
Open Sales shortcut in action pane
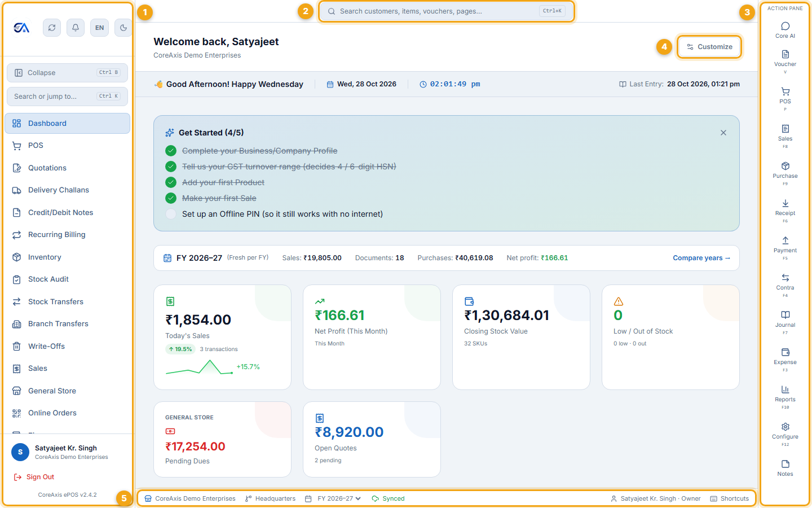(785, 136)
